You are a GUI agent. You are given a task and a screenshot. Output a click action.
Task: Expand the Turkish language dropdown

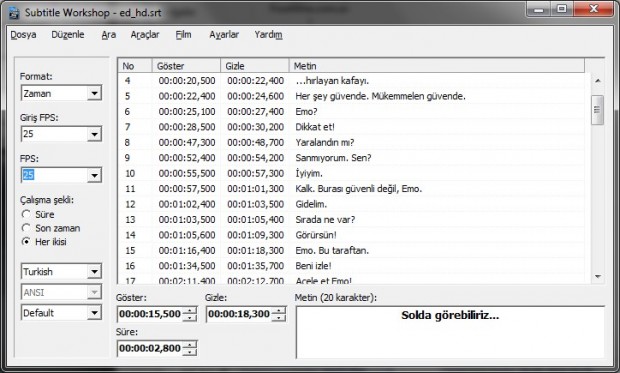[94, 271]
